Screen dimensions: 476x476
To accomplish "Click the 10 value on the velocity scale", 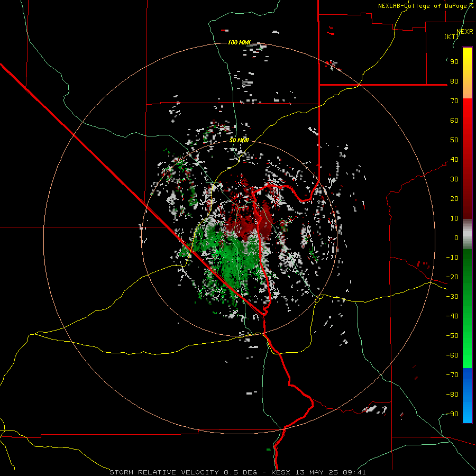I will pos(454,218).
